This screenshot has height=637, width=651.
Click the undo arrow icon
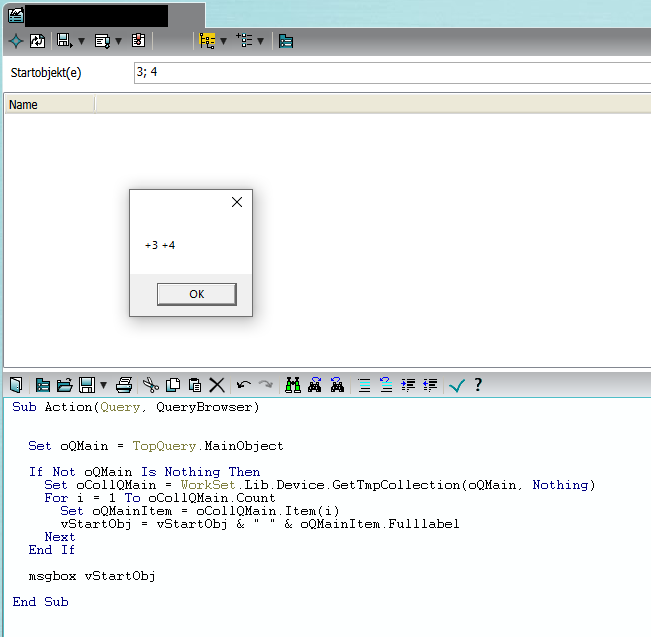point(243,385)
